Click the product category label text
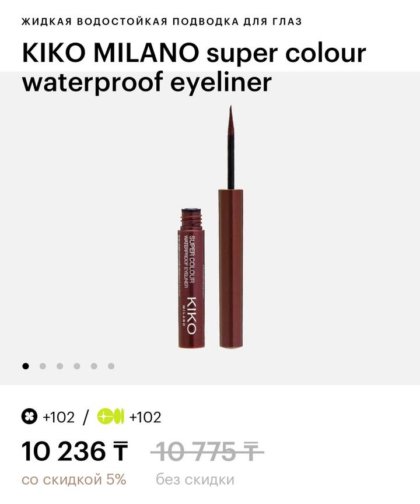The image size is (420, 504). (x=162, y=22)
